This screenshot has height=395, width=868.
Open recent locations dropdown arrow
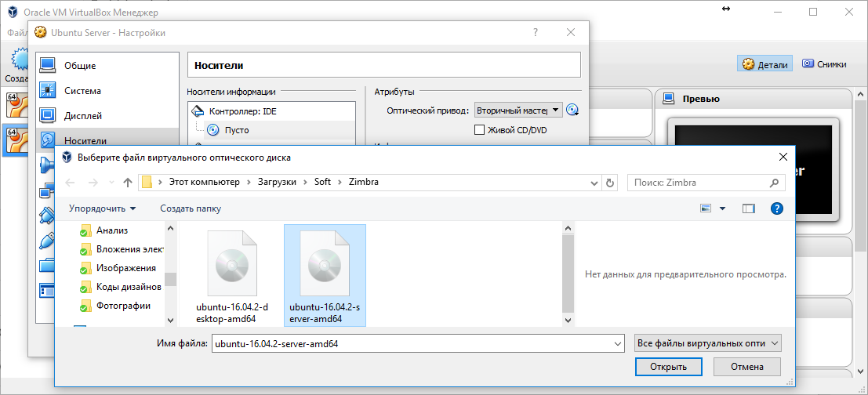pos(112,183)
